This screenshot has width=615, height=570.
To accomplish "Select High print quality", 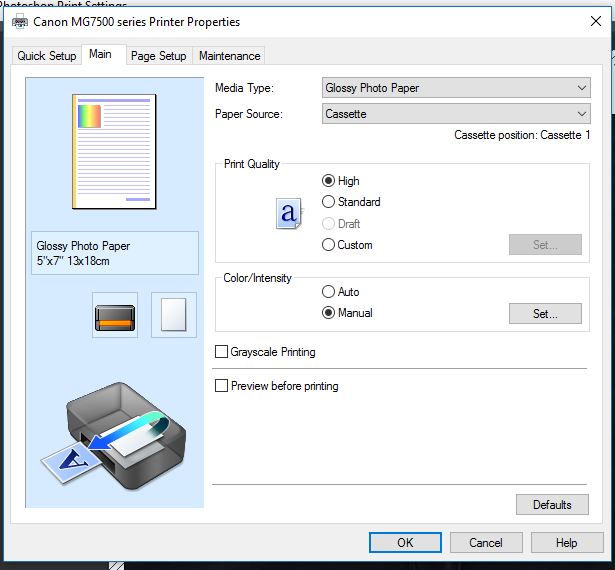I will pyautogui.click(x=340, y=181).
